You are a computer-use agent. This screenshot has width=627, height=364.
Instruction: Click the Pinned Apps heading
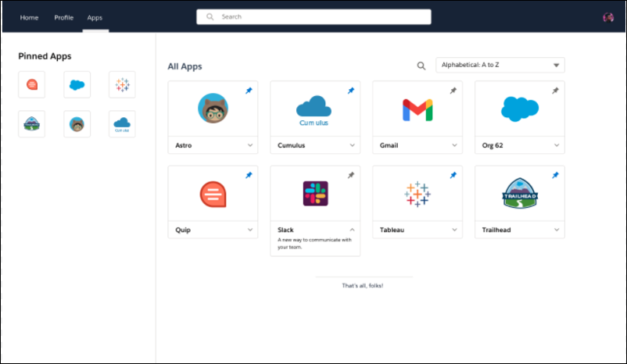[x=45, y=56]
